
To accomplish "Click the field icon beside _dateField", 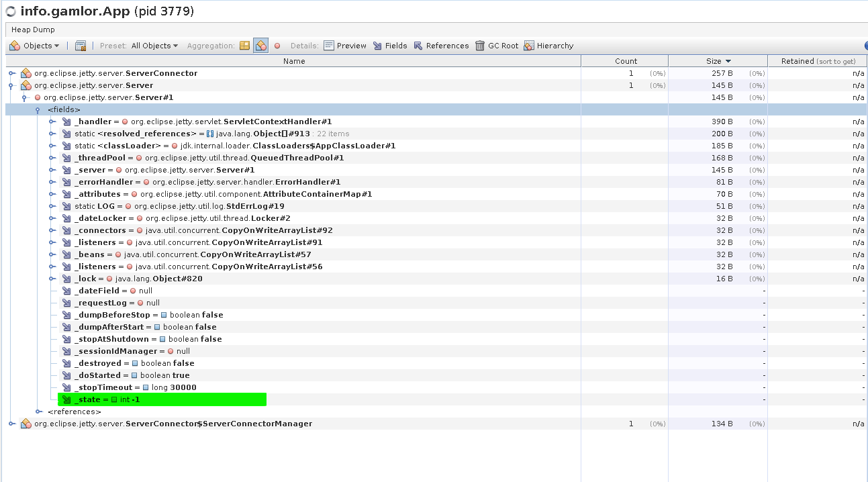I will point(66,291).
